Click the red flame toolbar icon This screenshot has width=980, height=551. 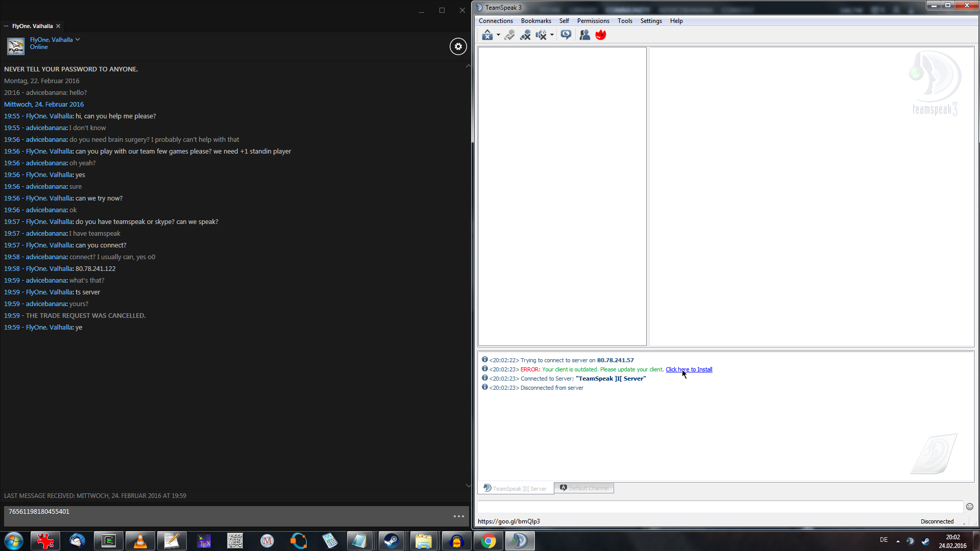pos(601,35)
